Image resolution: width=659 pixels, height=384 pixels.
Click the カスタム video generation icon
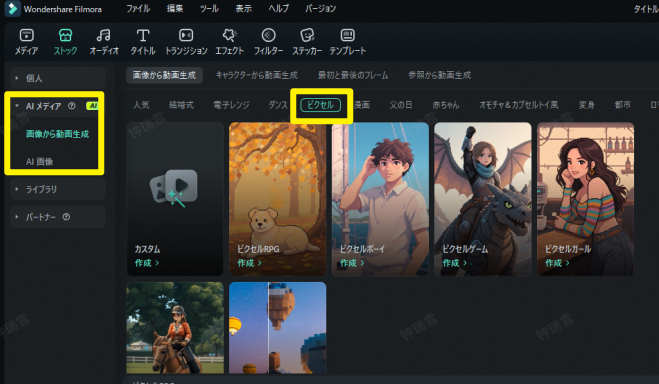click(174, 188)
